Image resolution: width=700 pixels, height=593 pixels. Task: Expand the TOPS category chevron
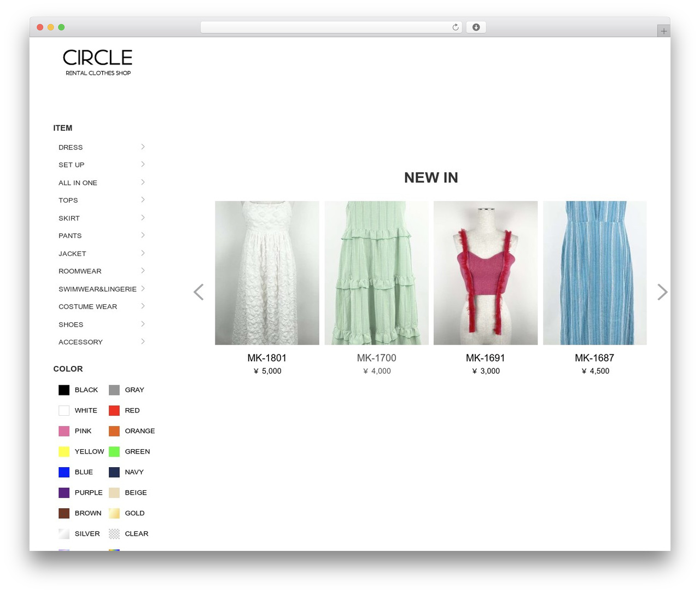pyautogui.click(x=143, y=200)
